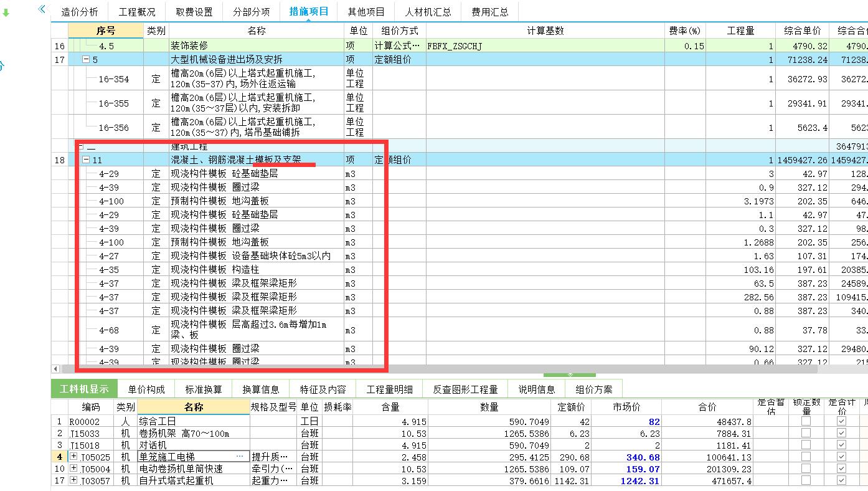Expand J05025 单笼施工电梯 row
Screen dimensions: 868x491
click(x=74, y=457)
